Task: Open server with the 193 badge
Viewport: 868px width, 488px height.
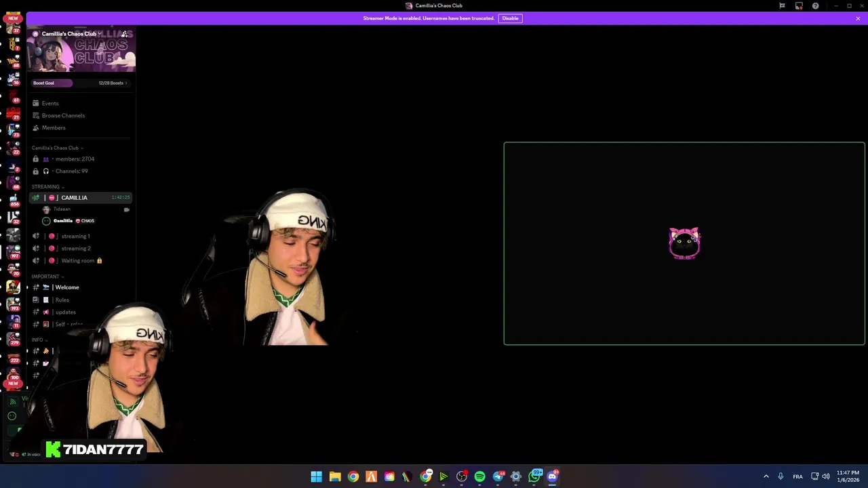Action: coord(13,305)
